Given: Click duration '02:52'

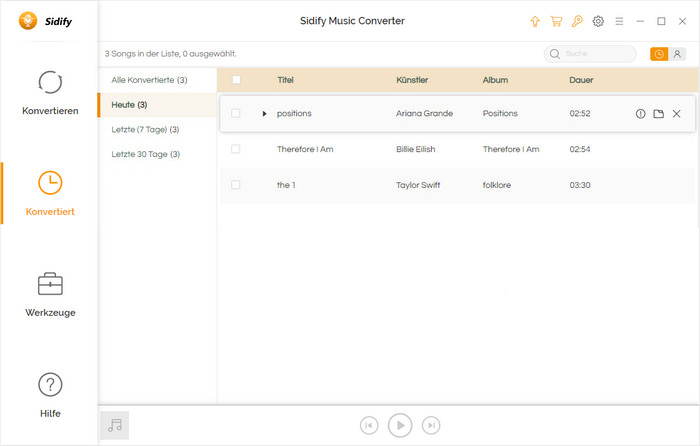Looking at the screenshot, I should [579, 113].
